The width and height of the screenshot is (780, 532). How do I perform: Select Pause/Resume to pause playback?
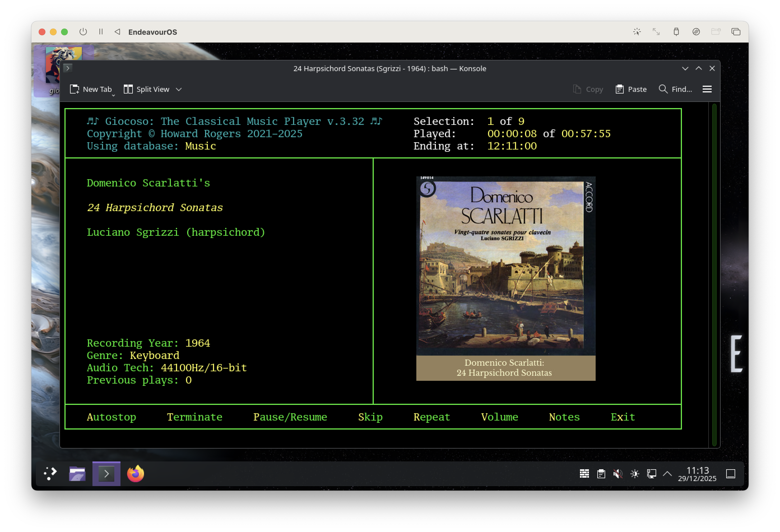[x=290, y=417]
